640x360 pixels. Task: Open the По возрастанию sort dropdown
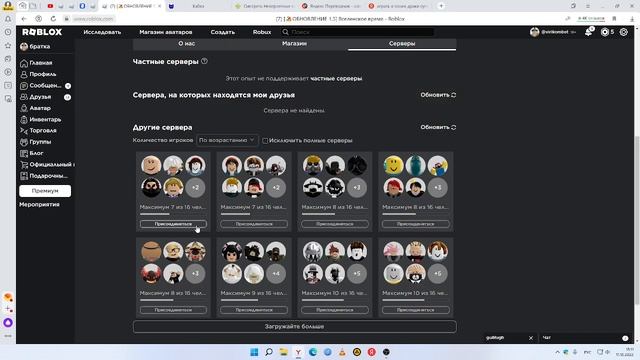pos(227,140)
